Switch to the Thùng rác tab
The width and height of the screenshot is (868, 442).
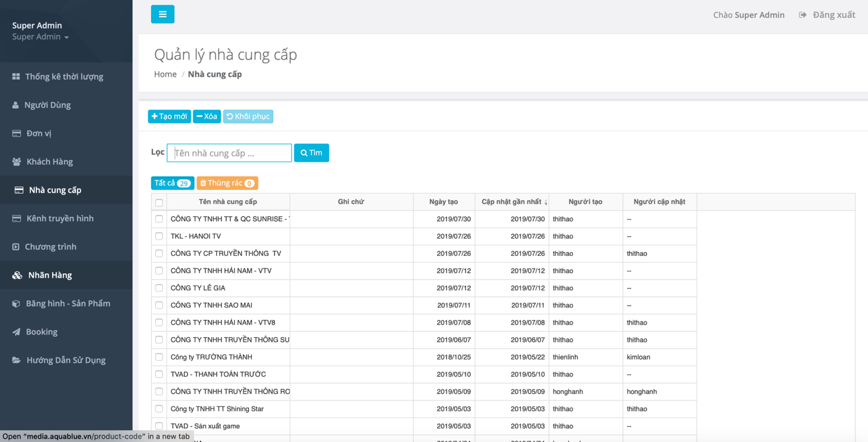[227, 184]
